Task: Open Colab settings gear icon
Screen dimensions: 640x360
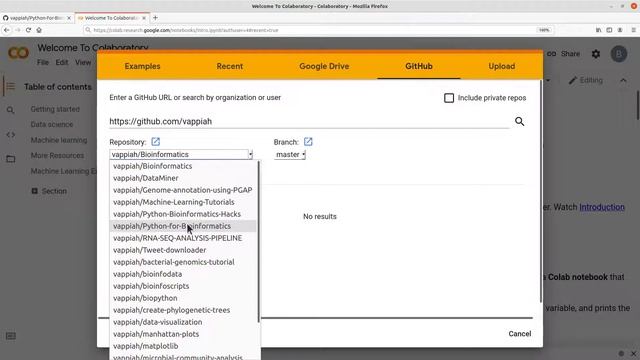Action: 596,54
